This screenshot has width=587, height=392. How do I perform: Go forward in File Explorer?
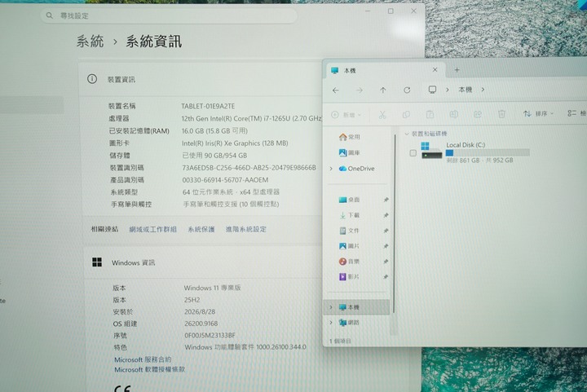[360, 90]
